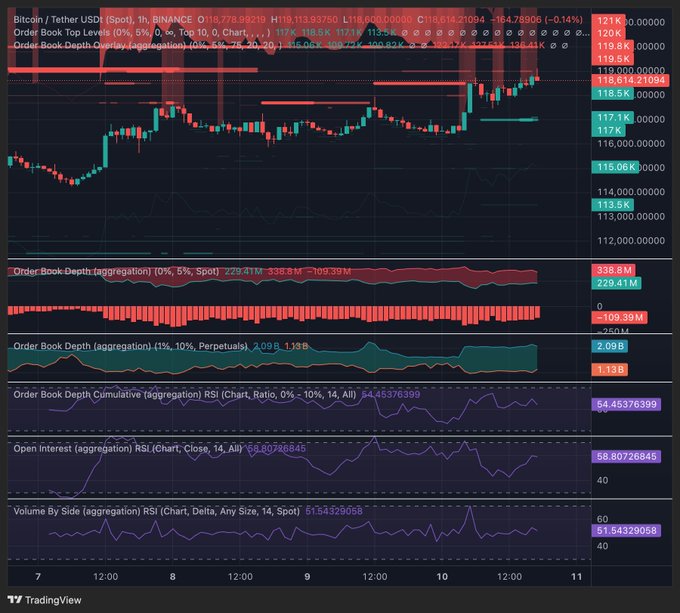
Task: Select the Order Book Depth Perpetuals legend
Action: coord(130,346)
